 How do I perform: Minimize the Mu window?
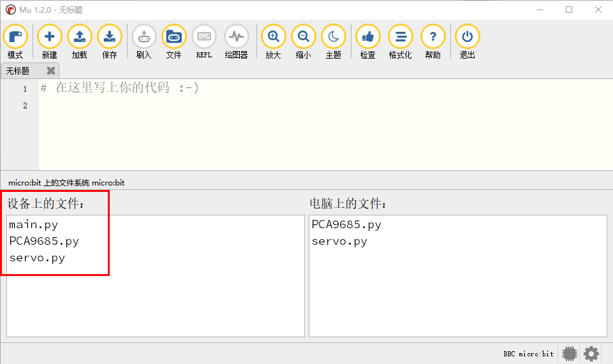[x=540, y=10]
